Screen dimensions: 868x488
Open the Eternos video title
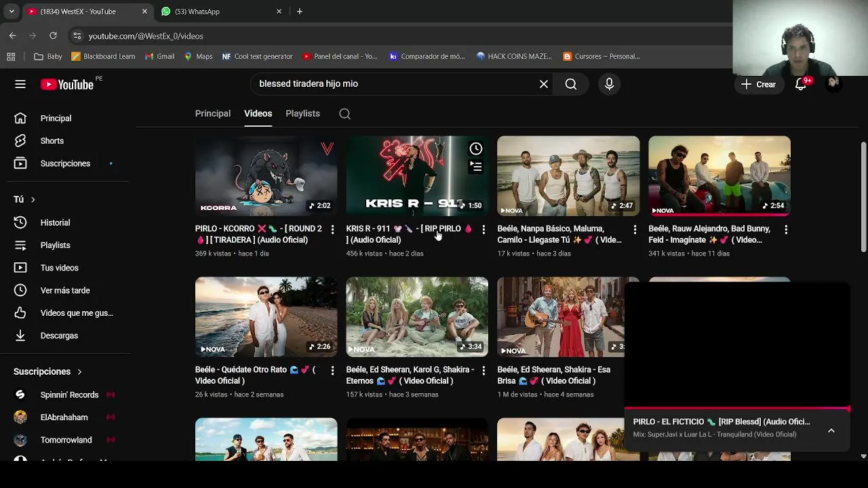[x=410, y=375]
